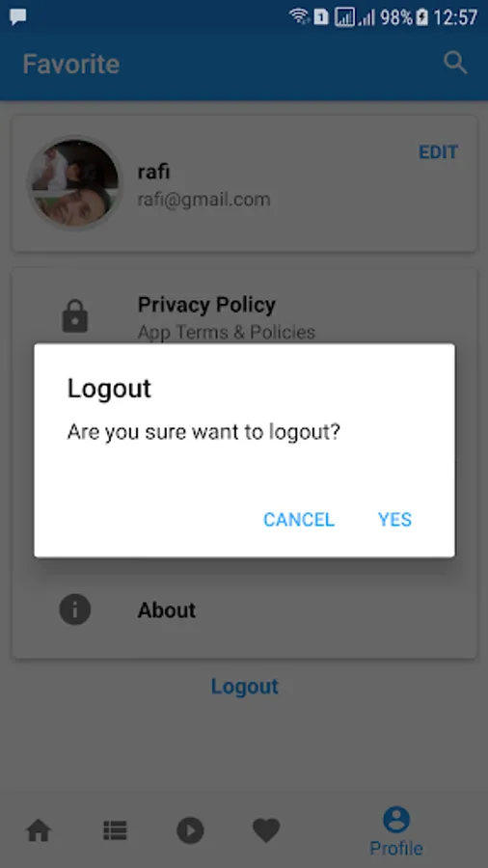
Task: Confirm logout with YES
Action: pos(394,519)
